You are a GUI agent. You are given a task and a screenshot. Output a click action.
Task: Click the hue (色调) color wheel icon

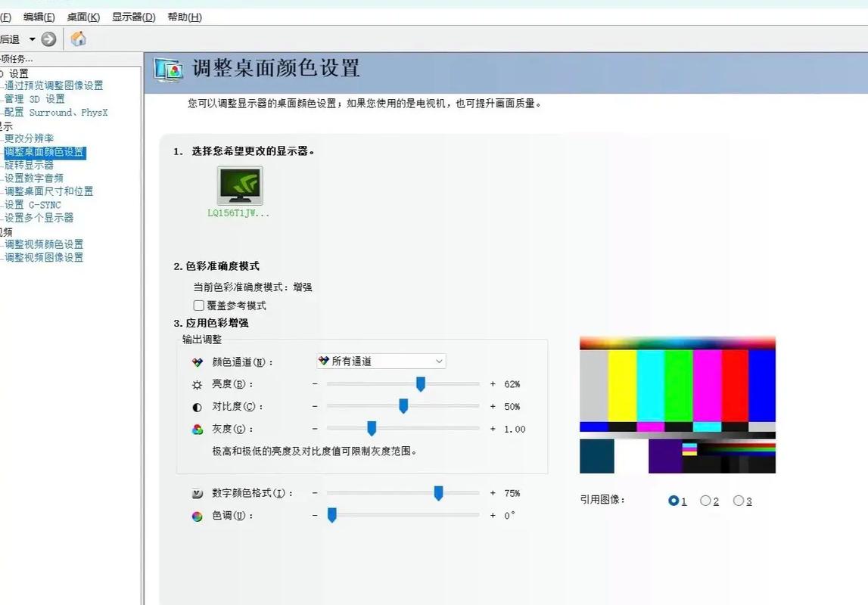tap(195, 516)
